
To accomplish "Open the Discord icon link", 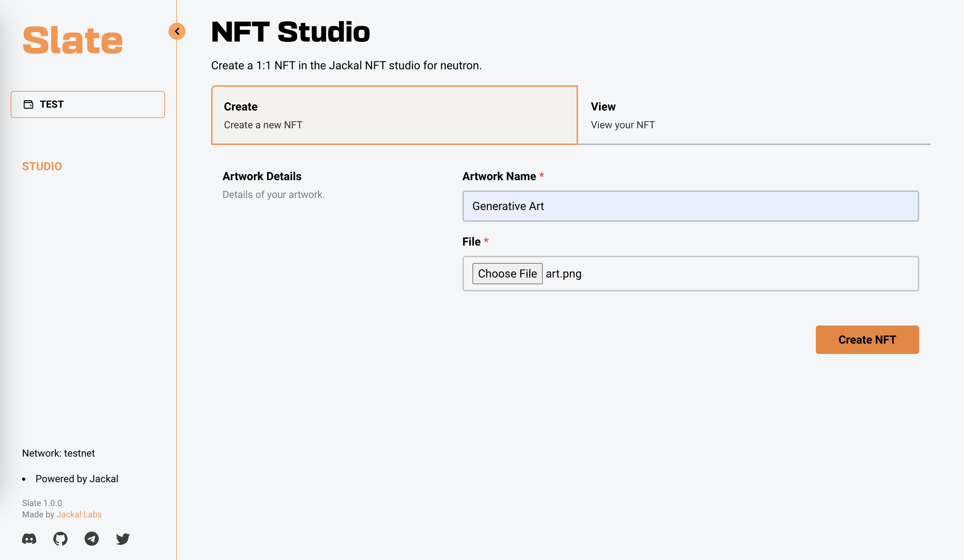I will coord(29,539).
